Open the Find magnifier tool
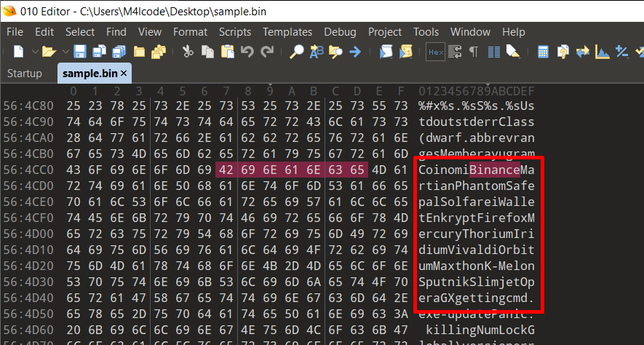The image size is (644, 345). pos(297,52)
